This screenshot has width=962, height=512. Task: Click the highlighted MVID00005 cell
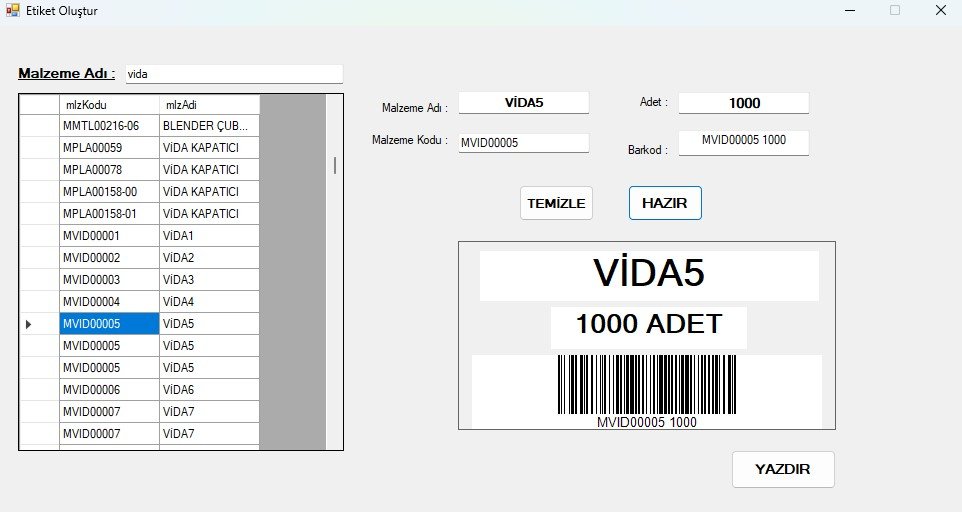coord(109,324)
